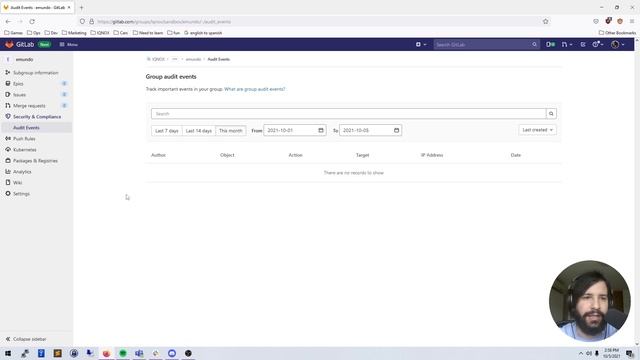Open the From date calendar picker
The height and width of the screenshot is (360, 640).
coord(321,130)
